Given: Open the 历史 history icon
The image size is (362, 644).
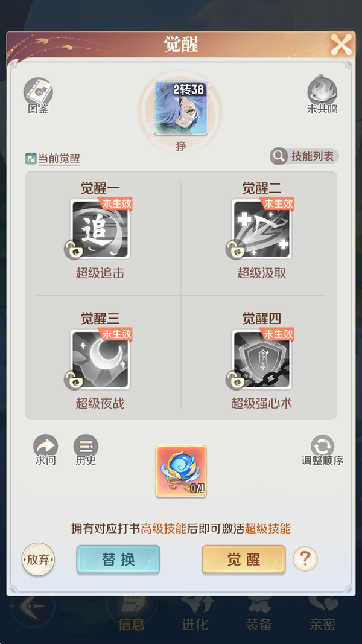Looking at the screenshot, I should 86,445.
